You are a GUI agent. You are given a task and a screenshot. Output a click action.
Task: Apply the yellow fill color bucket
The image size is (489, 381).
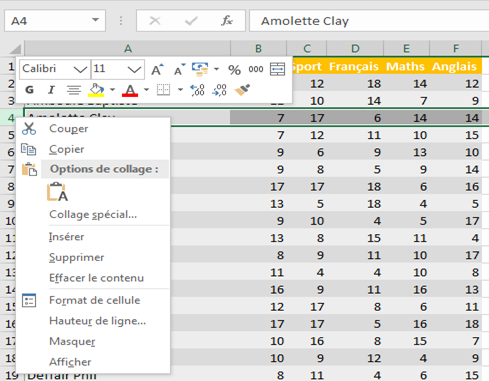coord(96,90)
